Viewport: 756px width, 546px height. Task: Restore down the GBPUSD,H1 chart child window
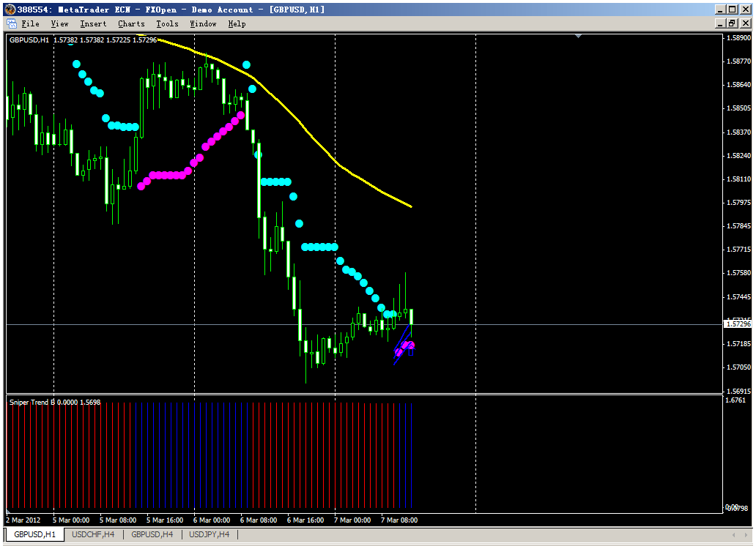(733, 23)
